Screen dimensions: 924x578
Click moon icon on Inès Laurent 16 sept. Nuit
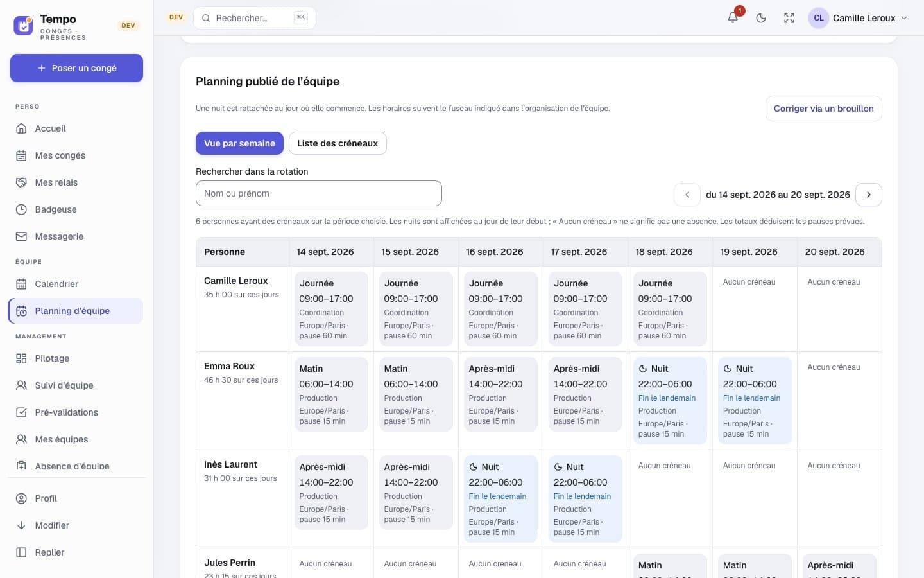[x=474, y=467]
